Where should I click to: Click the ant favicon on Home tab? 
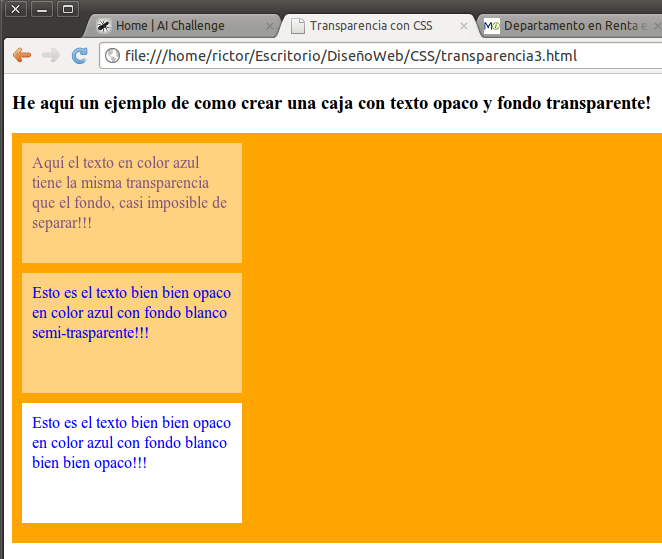[103, 26]
